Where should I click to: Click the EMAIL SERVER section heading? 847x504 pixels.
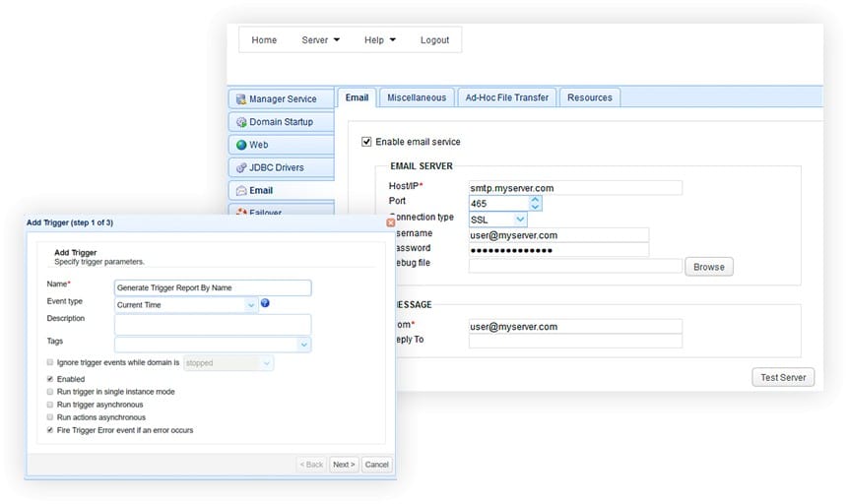422,166
